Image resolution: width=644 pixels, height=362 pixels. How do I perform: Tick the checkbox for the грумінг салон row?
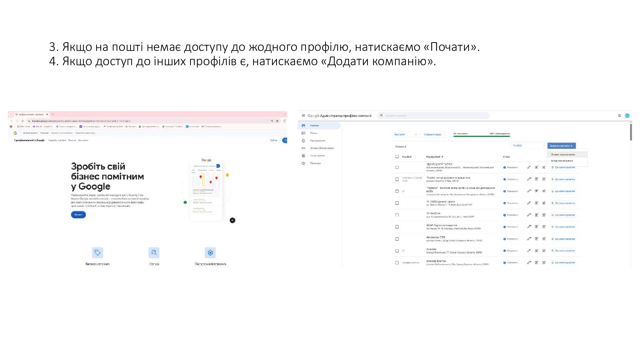click(397, 203)
